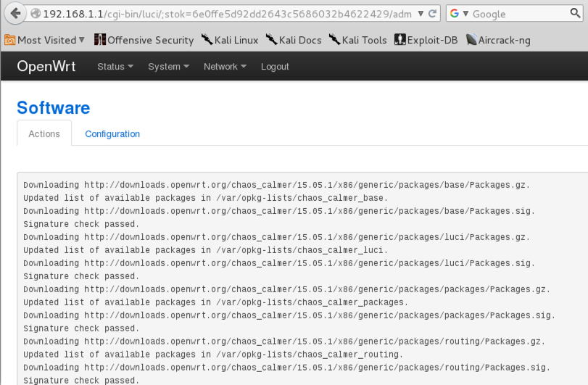Click the search magnifier icon
Image resolution: width=588 pixels, height=385 pixels.
point(575,14)
